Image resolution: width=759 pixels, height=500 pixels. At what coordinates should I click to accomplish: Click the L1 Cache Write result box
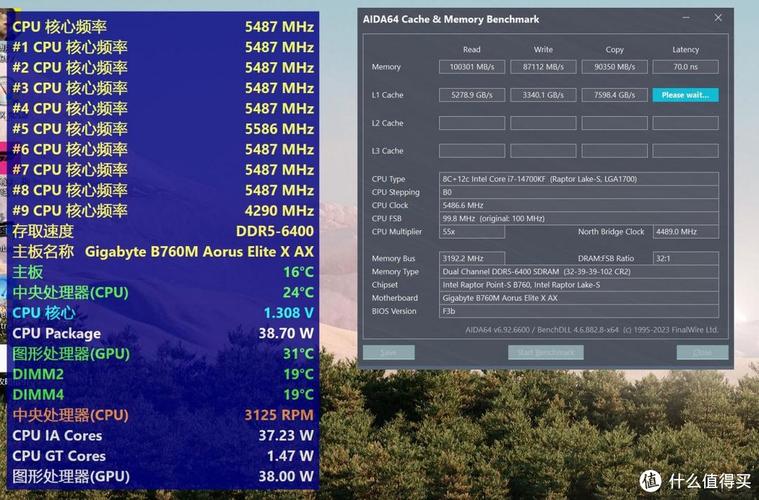pos(543,95)
